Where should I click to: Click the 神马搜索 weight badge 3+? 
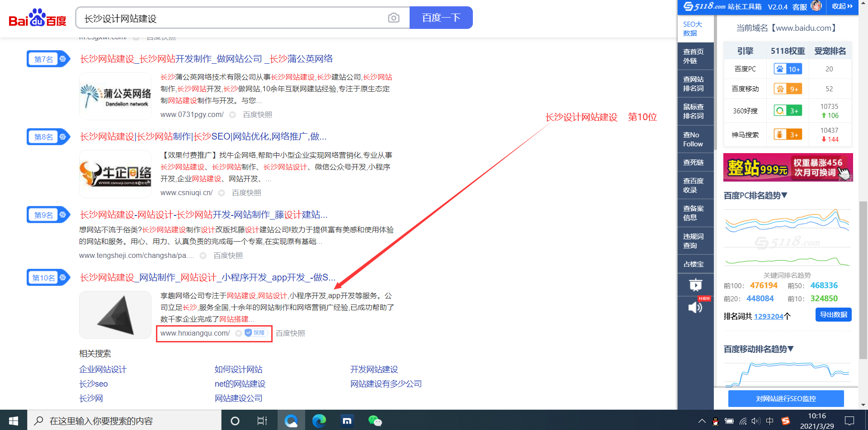(788, 135)
